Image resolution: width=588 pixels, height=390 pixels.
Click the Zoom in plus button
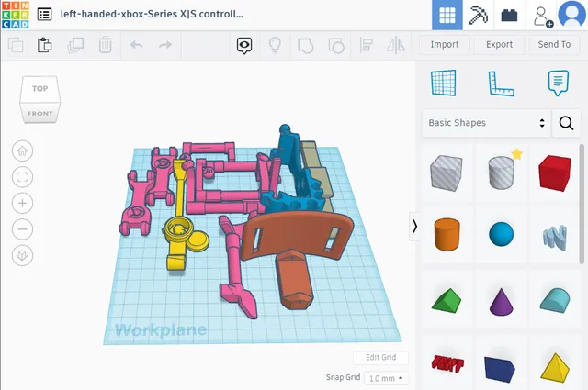pyautogui.click(x=22, y=203)
